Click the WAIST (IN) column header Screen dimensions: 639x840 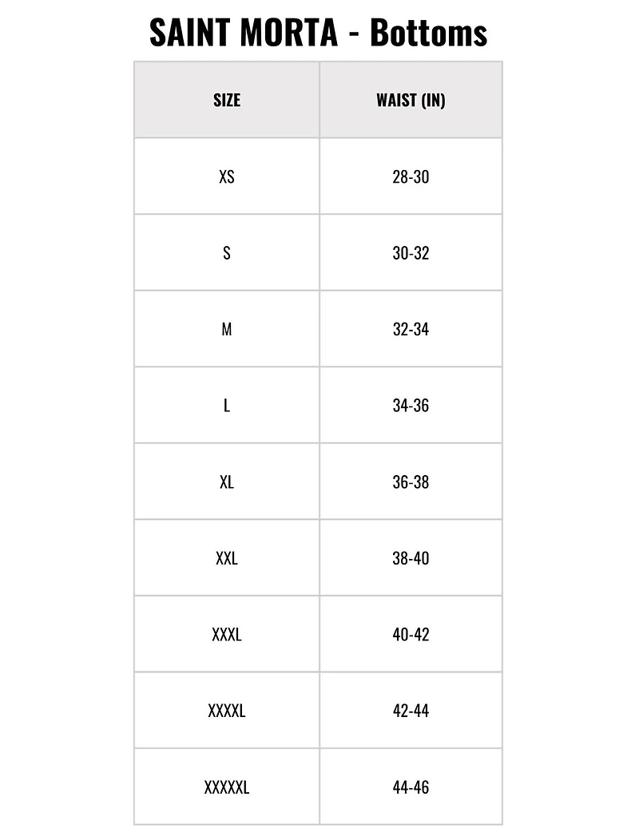[x=411, y=100]
